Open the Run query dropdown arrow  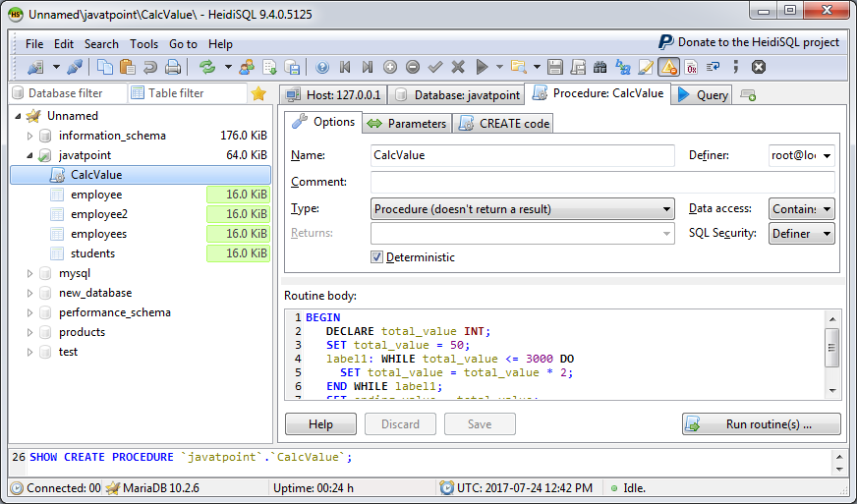(499, 67)
